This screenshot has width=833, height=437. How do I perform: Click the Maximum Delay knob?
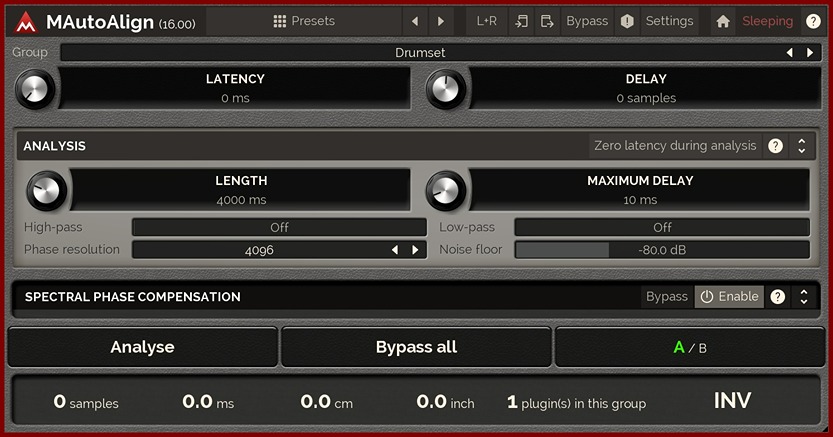pos(446,191)
